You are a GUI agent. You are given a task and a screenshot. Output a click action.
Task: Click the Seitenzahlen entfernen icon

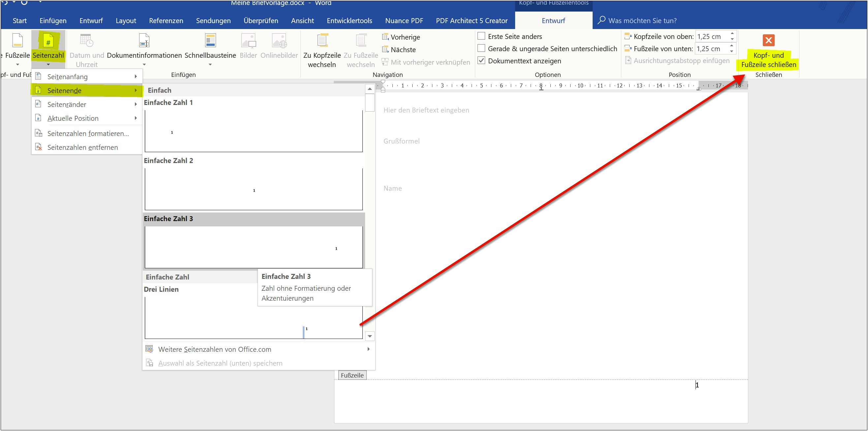[x=39, y=147]
